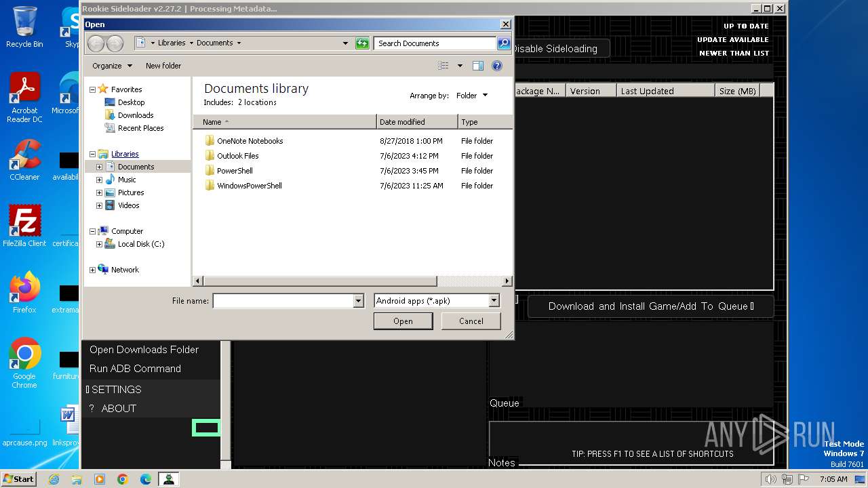
Task: Sort by Type column header
Action: pos(485,122)
